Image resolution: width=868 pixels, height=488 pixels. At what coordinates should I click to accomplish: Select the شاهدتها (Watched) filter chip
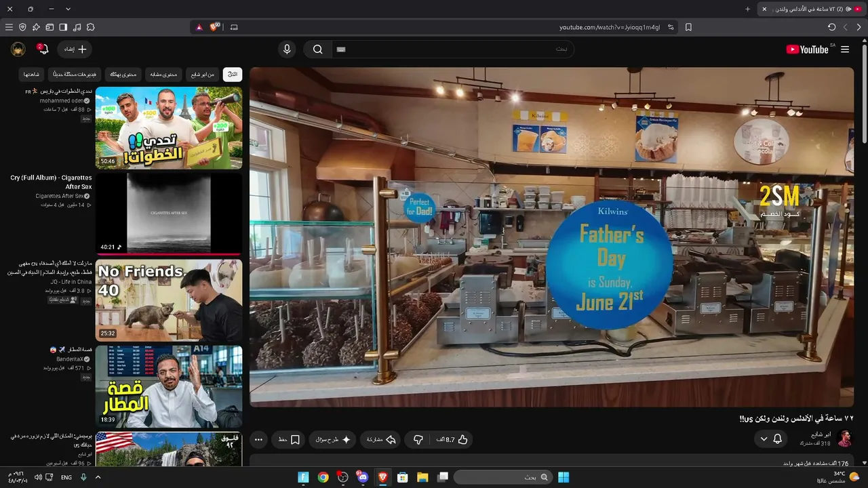click(x=32, y=74)
